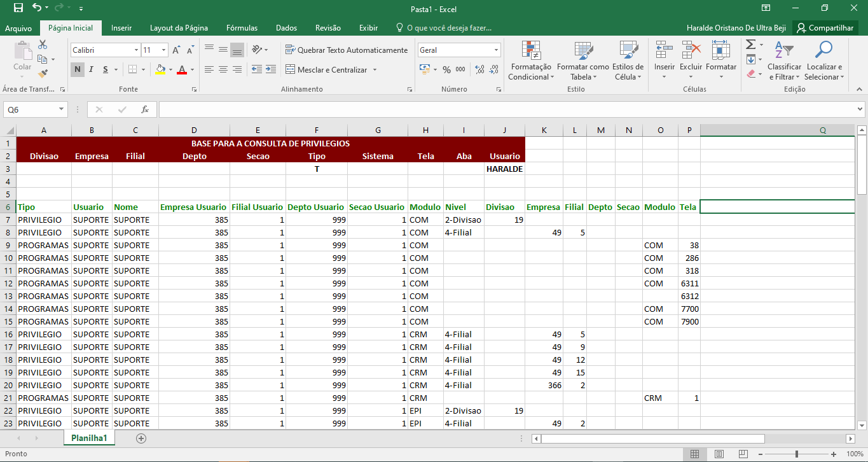Apply middle vertical alignment
This screenshot has width=868, height=462.
pos(223,50)
